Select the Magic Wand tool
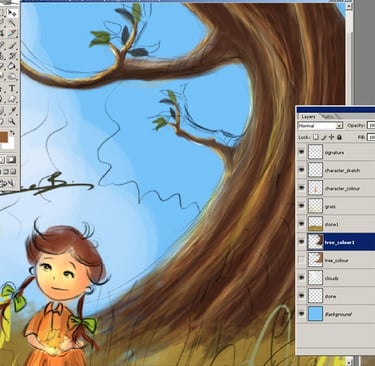Viewport: 375px width, 366px height. click(12, 23)
